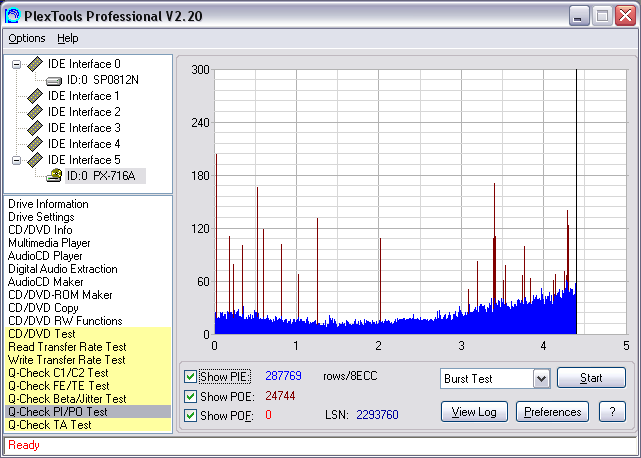The height and width of the screenshot is (458, 641).
Task: Click the IDE Interface 3 chip icon
Action: (35, 128)
